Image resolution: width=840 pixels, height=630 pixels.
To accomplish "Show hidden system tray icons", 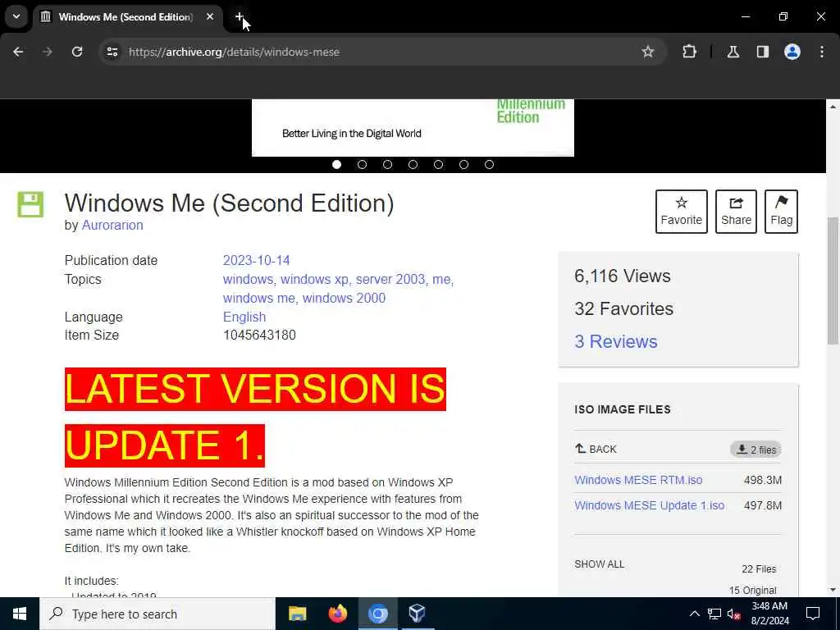I will pyautogui.click(x=694, y=614).
